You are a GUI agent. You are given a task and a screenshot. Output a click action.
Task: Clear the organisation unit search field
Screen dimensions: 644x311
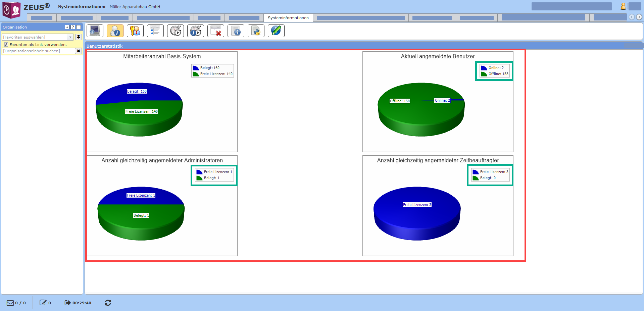pyautogui.click(x=79, y=51)
